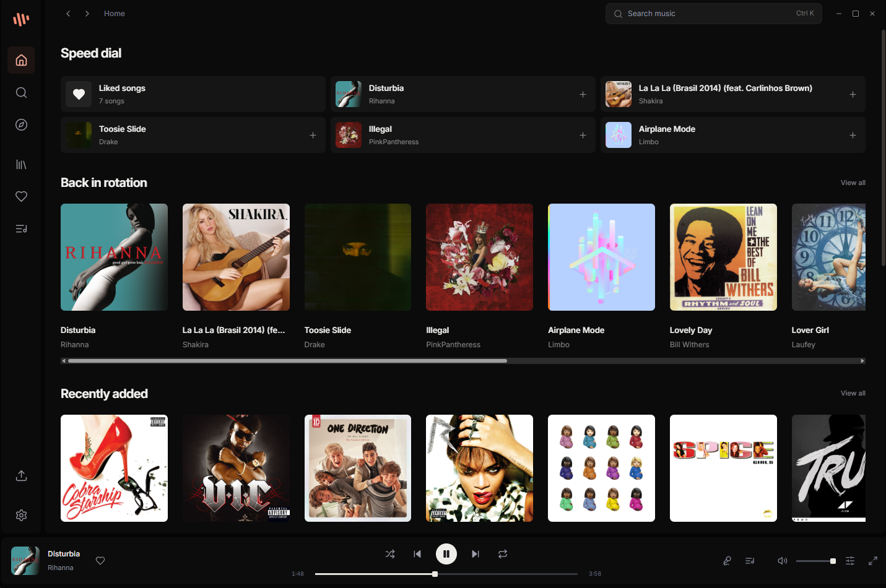Image resolution: width=886 pixels, height=588 pixels.
Task: Add Illegal speed dial with plus icon
Action: [x=583, y=135]
